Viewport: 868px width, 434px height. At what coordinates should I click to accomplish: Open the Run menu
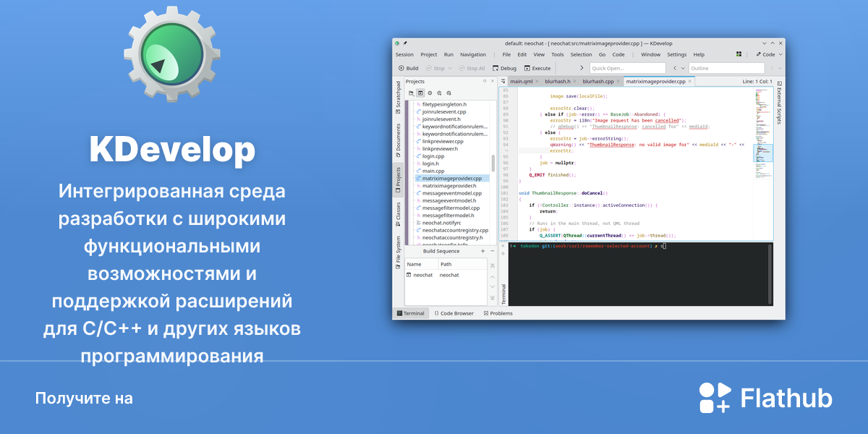pyautogui.click(x=448, y=54)
